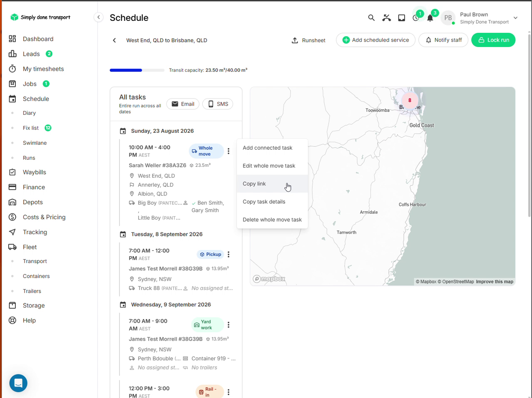This screenshot has height=398, width=532.
Task: Choose Delete whole move task
Action: 272,220
